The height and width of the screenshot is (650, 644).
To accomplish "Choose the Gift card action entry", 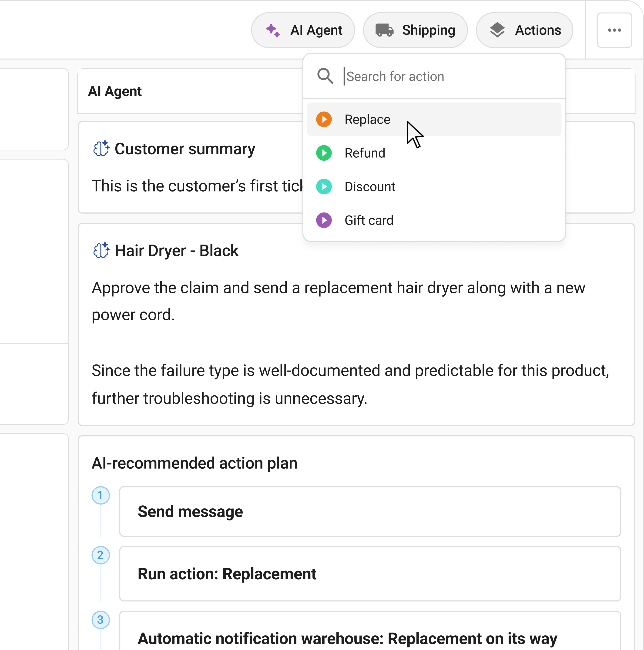I will (369, 220).
